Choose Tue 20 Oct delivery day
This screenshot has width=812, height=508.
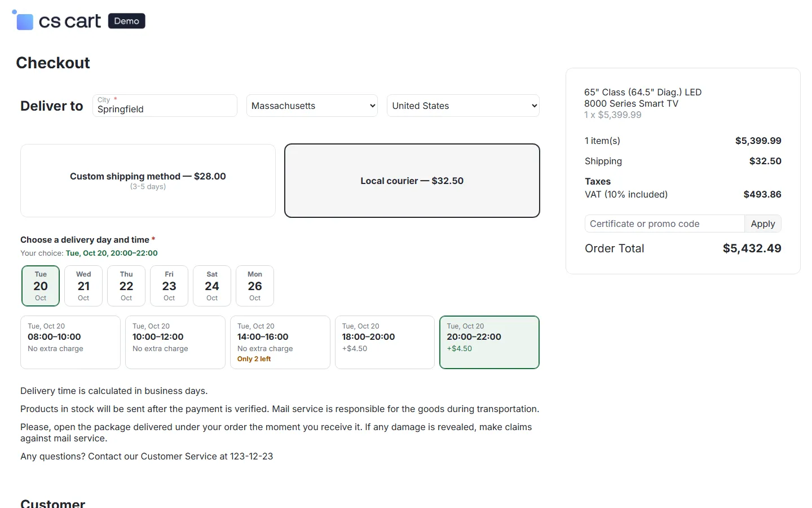pyautogui.click(x=41, y=286)
